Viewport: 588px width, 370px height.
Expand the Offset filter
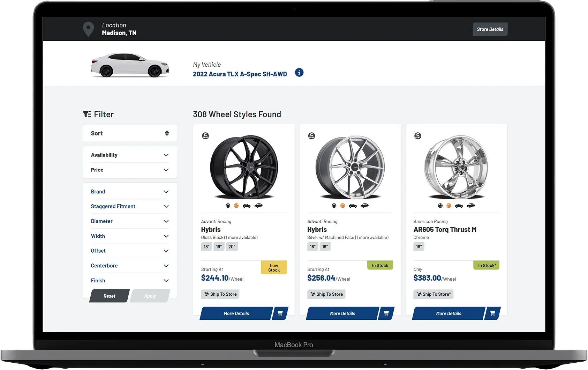[130, 251]
